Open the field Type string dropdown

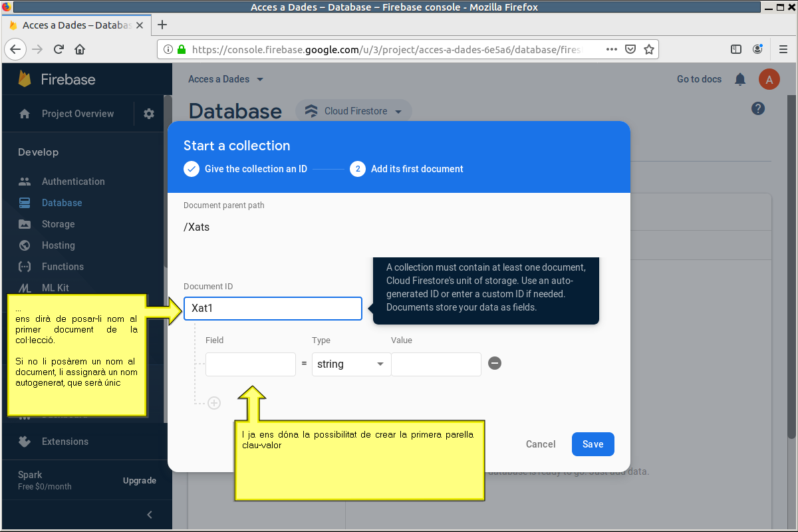click(351, 364)
